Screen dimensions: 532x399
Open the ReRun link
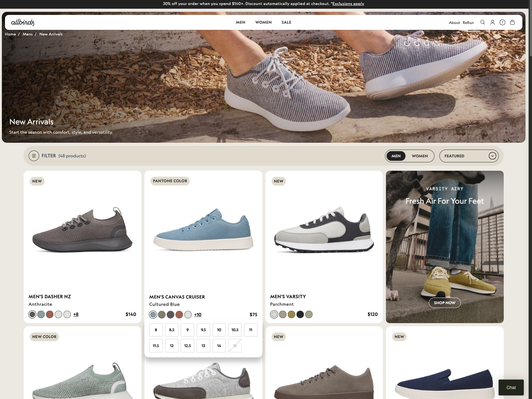(x=468, y=23)
